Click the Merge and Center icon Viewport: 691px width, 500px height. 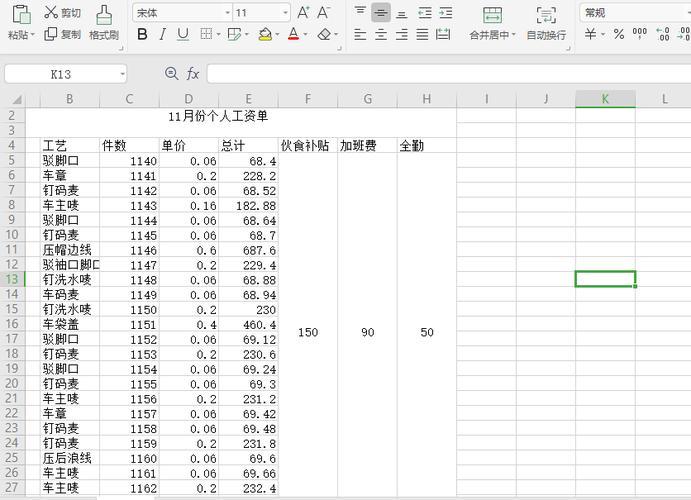coord(492,15)
